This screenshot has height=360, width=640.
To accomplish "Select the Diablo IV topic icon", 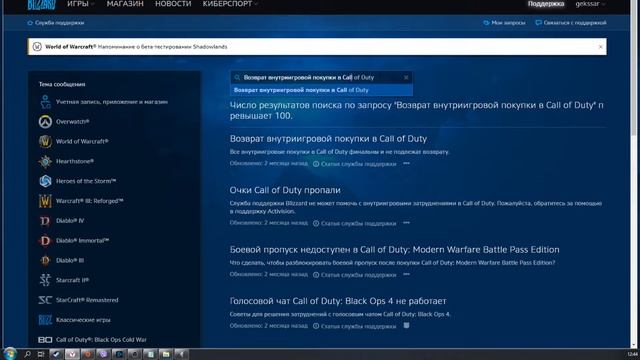I will click(x=45, y=220).
